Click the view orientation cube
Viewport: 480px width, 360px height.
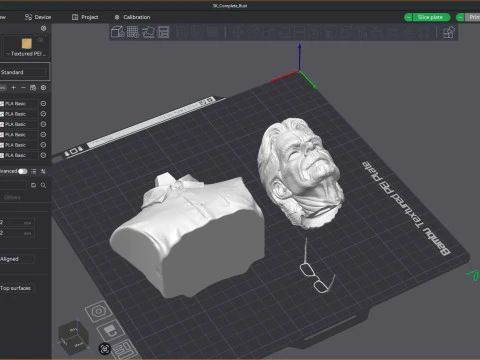[74, 337]
